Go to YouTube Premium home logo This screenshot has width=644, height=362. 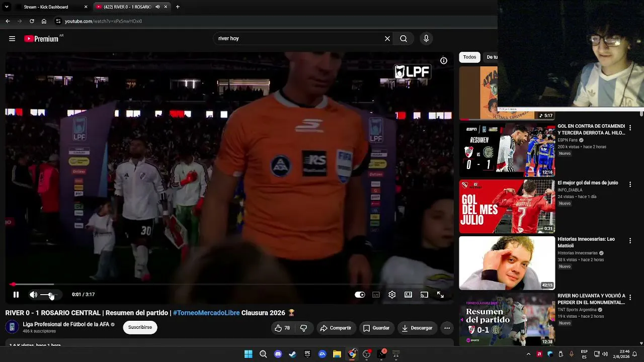coord(42,39)
